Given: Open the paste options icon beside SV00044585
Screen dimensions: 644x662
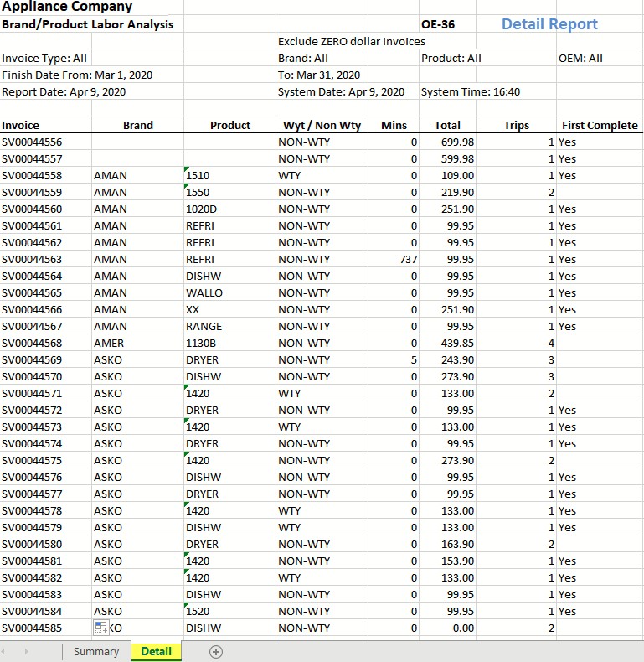Looking at the screenshot, I should pos(100,628).
